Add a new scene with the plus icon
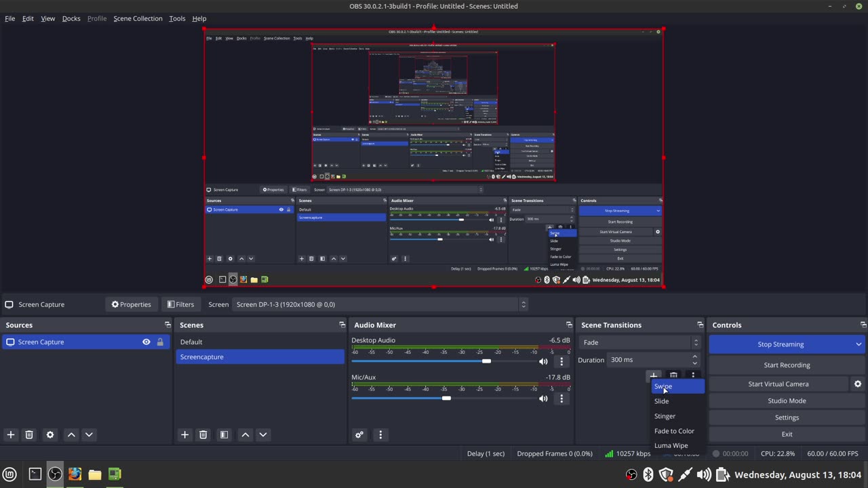This screenshot has height=488, width=868. tap(184, 434)
